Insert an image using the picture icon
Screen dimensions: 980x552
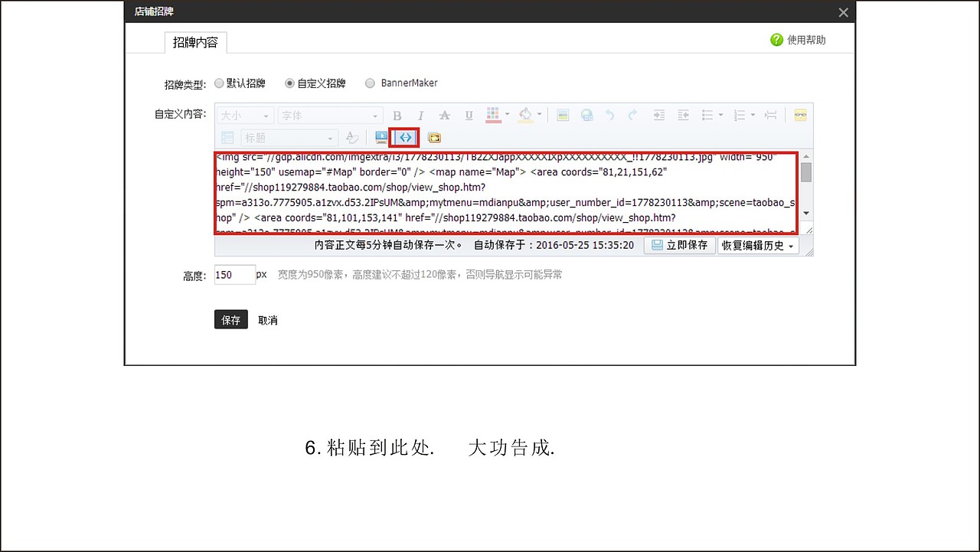[x=563, y=116]
